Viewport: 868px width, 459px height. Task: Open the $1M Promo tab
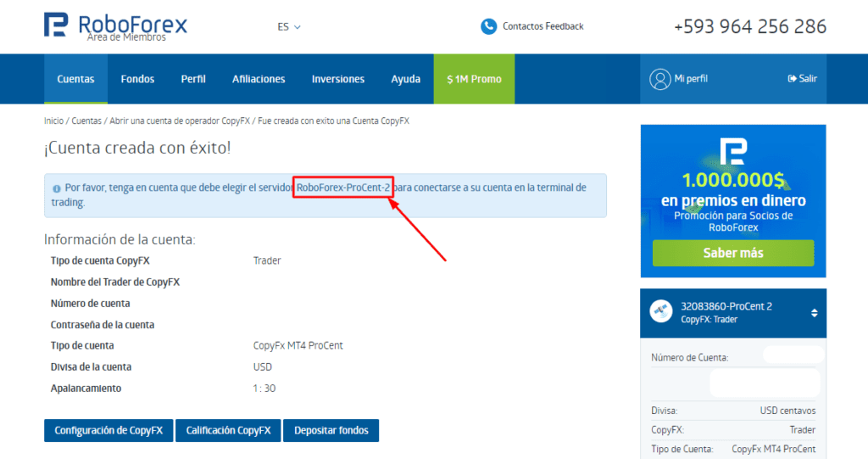tap(474, 79)
